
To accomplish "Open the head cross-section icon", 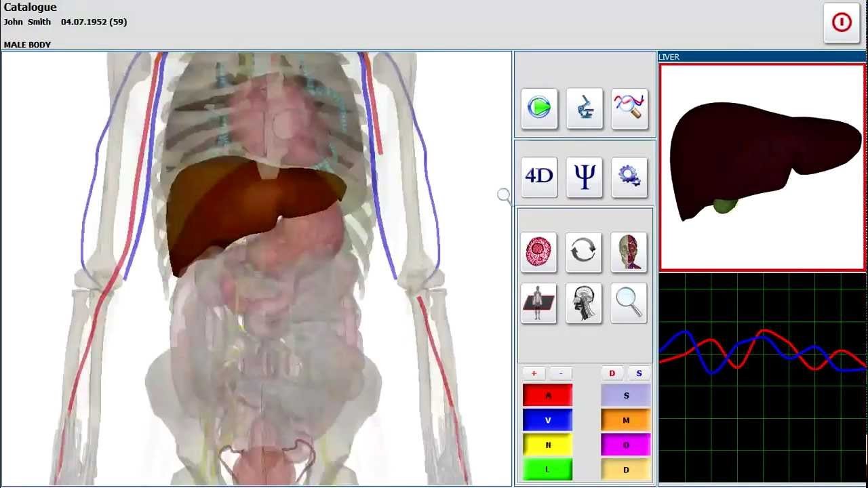I will pyautogui.click(x=584, y=302).
